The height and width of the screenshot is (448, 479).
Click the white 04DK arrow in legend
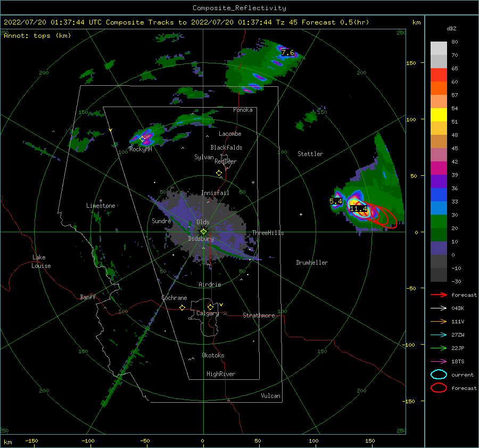pyautogui.click(x=439, y=308)
